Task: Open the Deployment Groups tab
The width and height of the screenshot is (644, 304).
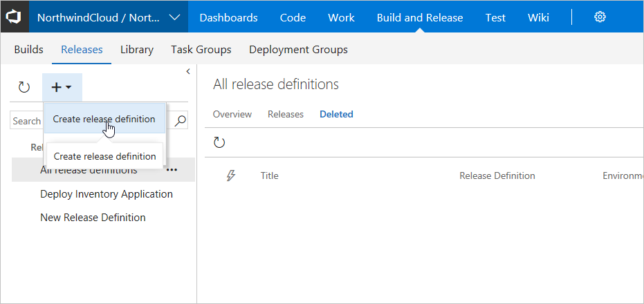Action: click(299, 50)
